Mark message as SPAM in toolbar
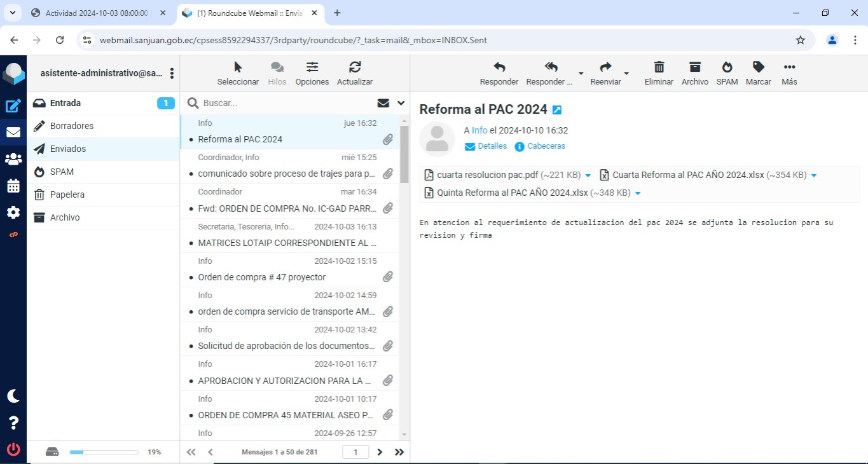 (727, 73)
